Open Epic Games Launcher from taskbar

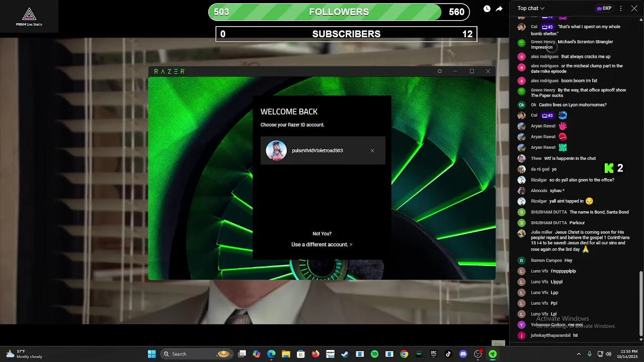pyautogui.click(x=433, y=354)
